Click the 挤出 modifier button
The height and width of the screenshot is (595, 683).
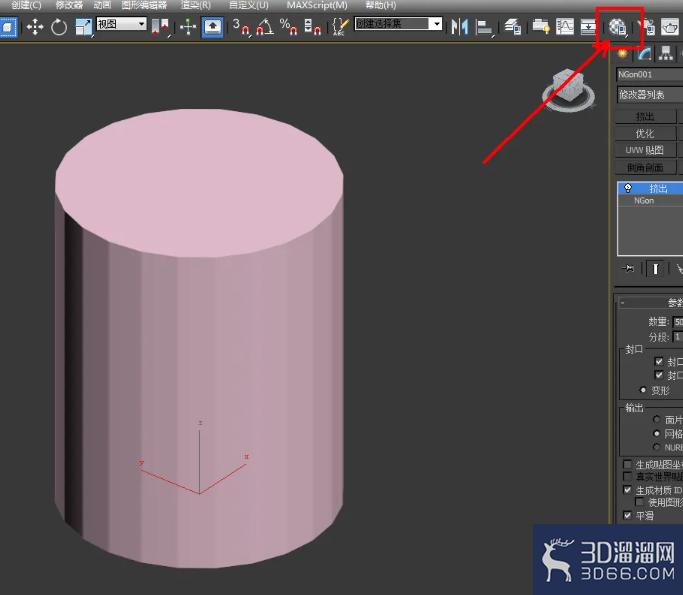(x=645, y=117)
